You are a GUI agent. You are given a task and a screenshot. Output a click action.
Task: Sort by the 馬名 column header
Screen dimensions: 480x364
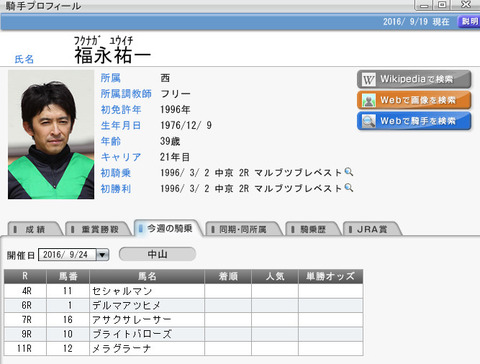pos(147,276)
